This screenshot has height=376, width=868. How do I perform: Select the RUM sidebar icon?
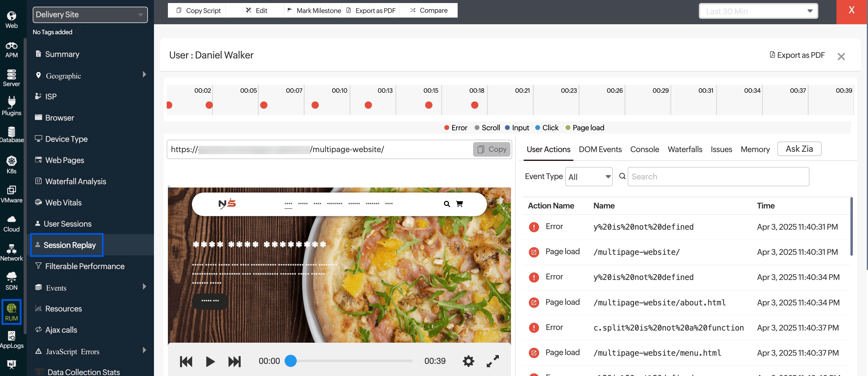(12, 312)
